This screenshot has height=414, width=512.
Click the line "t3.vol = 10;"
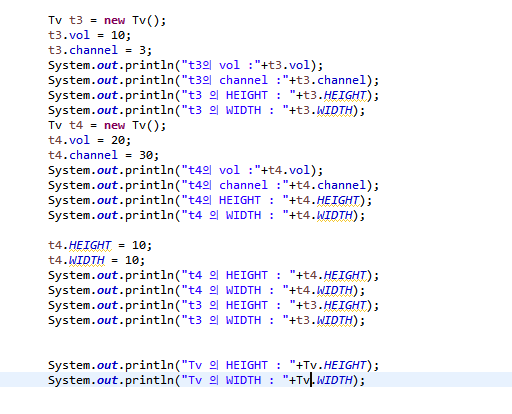(90, 35)
